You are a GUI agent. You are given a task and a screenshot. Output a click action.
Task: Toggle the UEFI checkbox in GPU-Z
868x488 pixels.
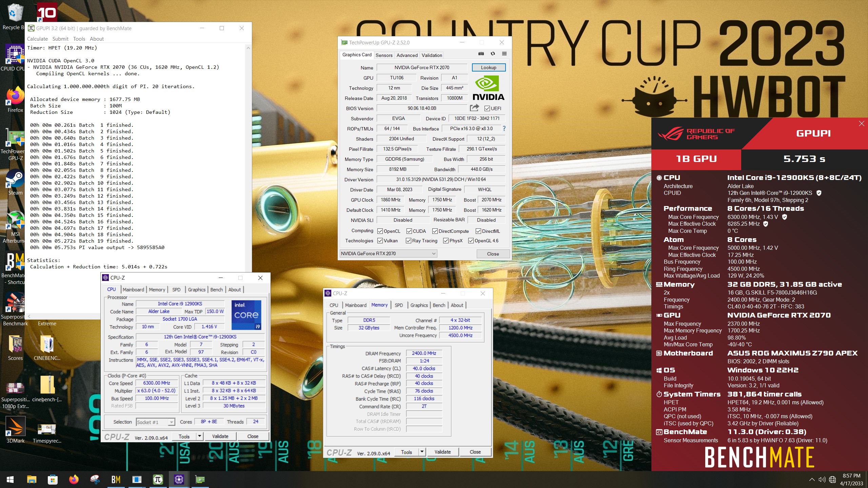coord(487,108)
